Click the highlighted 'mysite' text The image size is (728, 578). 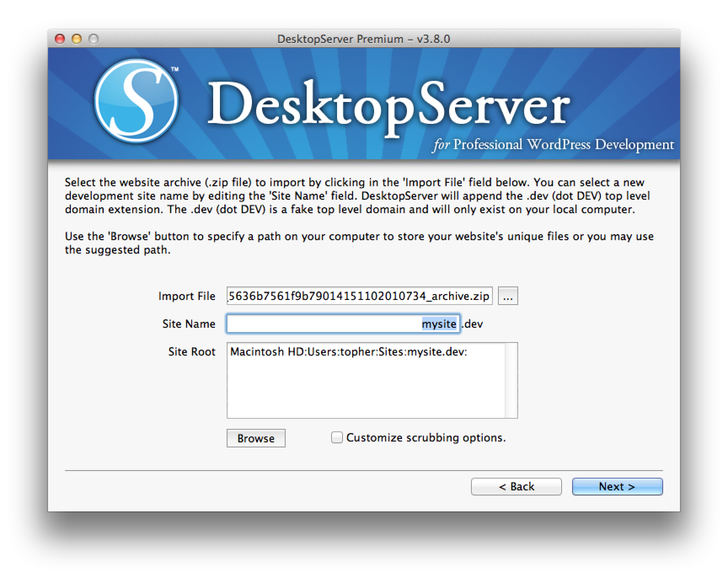pyautogui.click(x=439, y=324)
